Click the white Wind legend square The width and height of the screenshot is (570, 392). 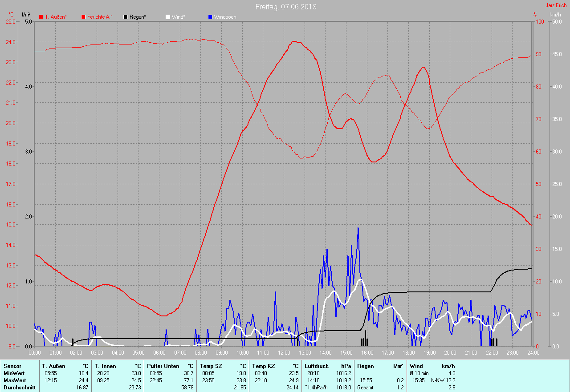point(168,17)
